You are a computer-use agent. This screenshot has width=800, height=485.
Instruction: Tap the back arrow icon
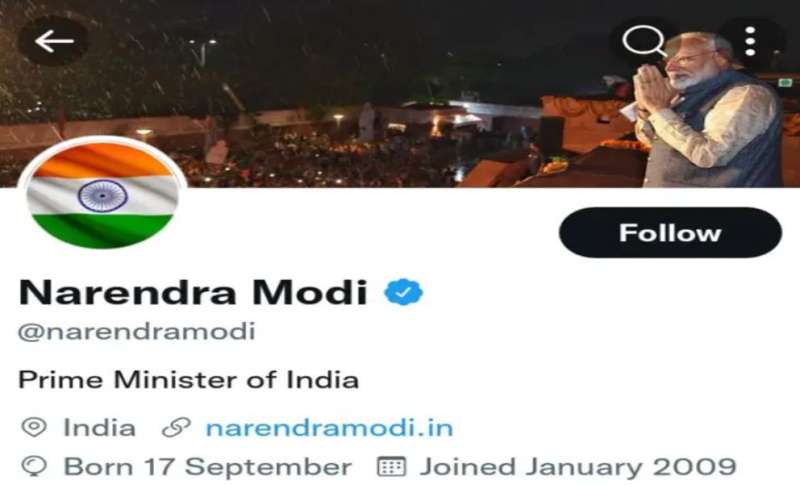coord(54,41)
